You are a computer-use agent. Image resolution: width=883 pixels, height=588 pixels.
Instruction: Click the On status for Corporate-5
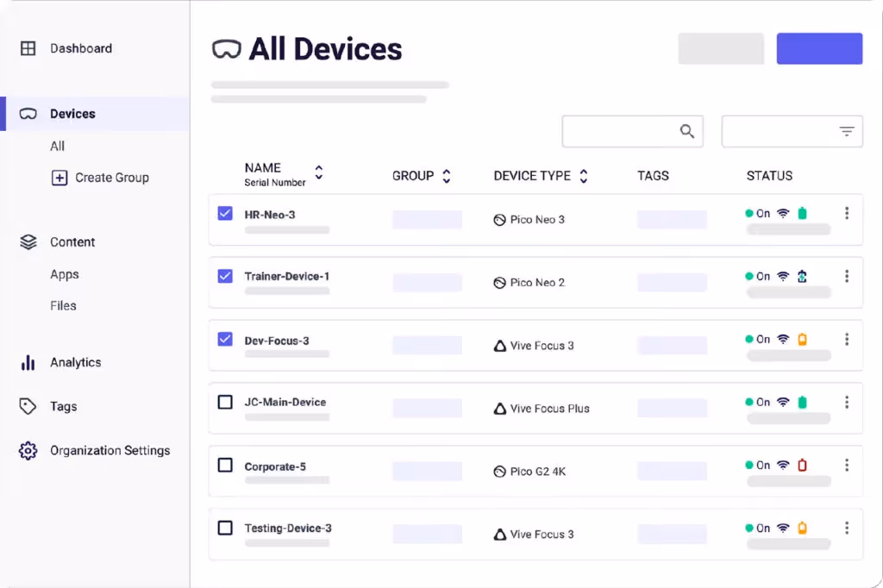click(x=758, y=466)
